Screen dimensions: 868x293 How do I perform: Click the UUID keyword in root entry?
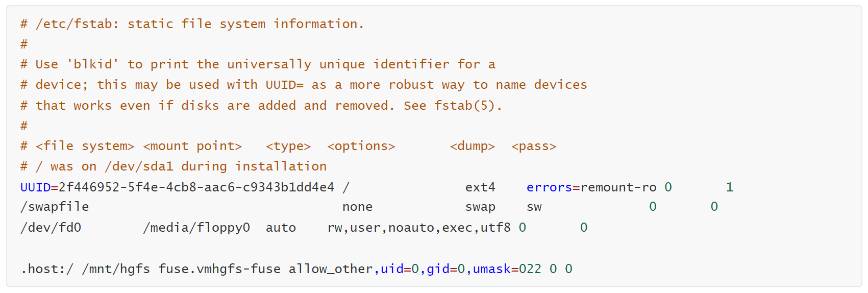click(x=35, y=187)
